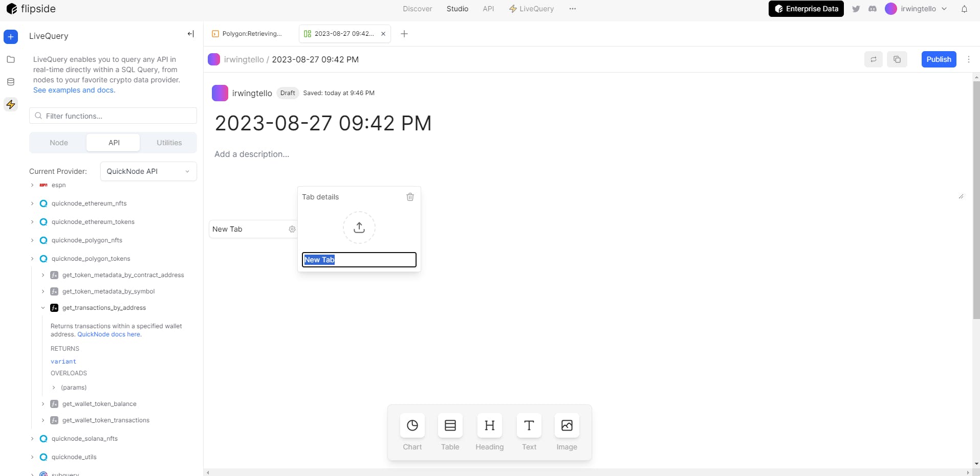
Task: Click the dashboard title 2023-08-27 09:42 PM
Action: (x=323, y=123)
